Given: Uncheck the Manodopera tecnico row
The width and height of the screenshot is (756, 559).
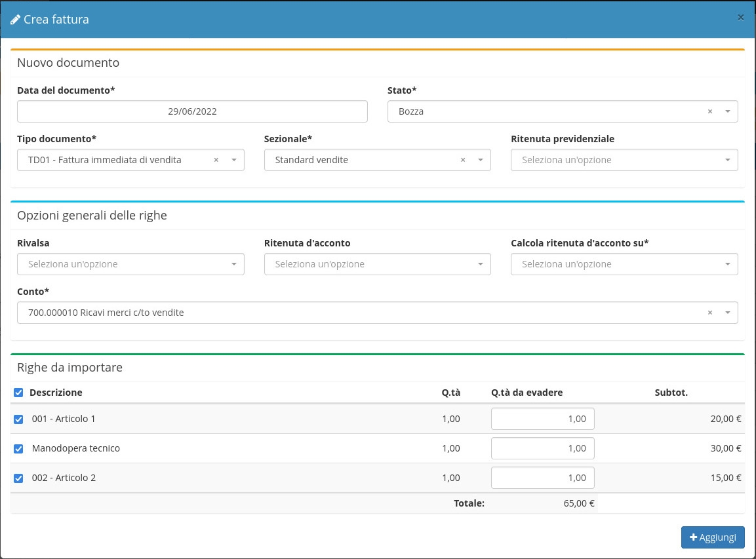Looking at the screenshot, I should coord(18,448).
